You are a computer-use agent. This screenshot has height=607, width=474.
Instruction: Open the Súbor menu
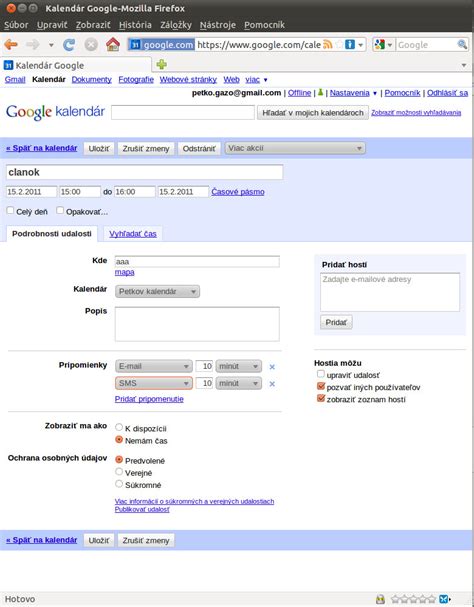pyautogui.click(x=16, y=25)
